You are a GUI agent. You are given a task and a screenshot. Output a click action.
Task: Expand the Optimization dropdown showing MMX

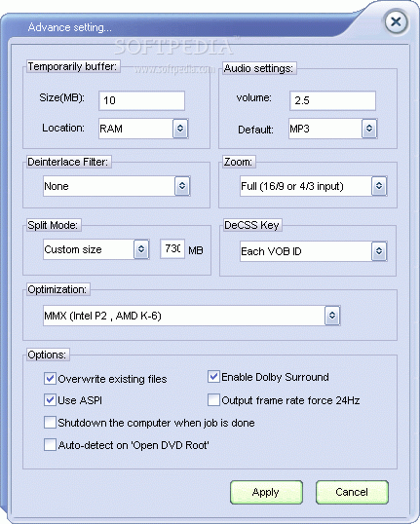[x=192, y=316]
